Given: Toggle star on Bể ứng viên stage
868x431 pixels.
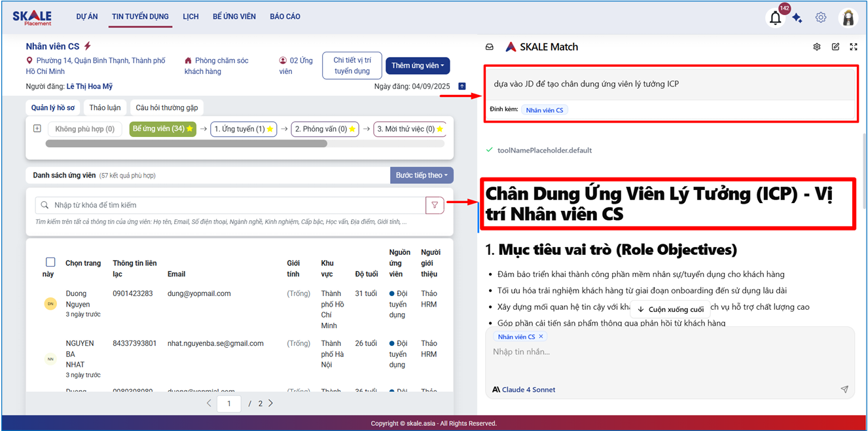Looking at the screenshot, I should [190, 129].
